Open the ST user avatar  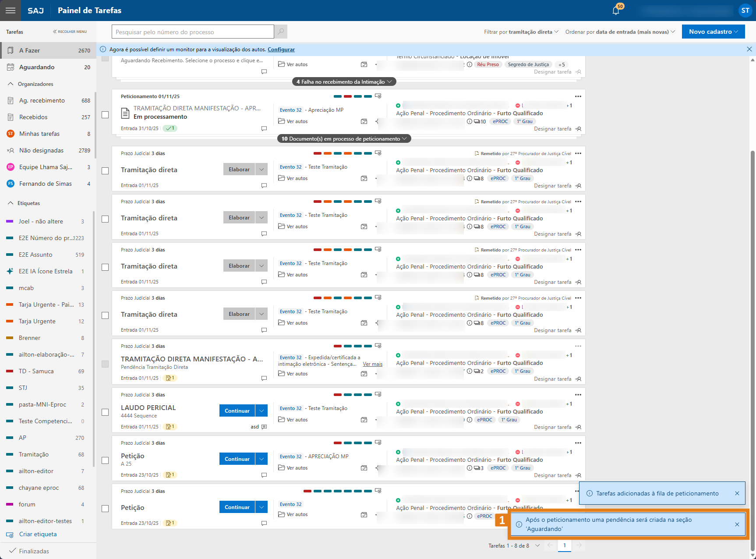[745, 11]
